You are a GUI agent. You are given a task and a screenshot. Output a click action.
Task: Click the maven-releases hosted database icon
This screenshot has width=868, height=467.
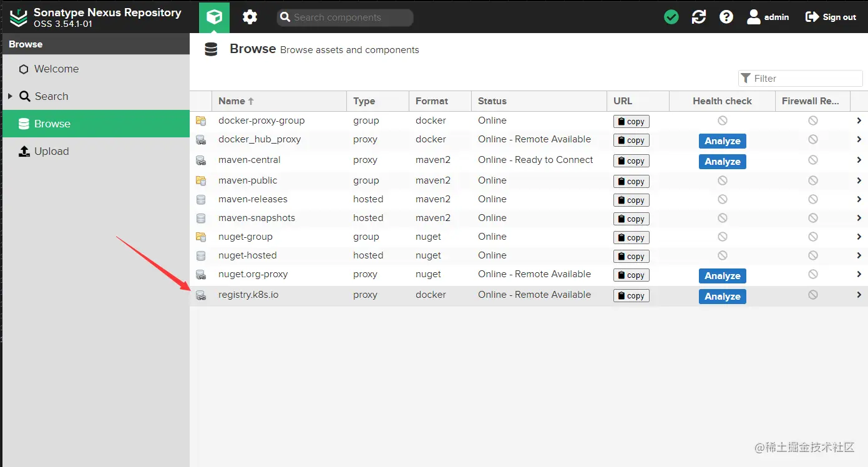point(201,200)
